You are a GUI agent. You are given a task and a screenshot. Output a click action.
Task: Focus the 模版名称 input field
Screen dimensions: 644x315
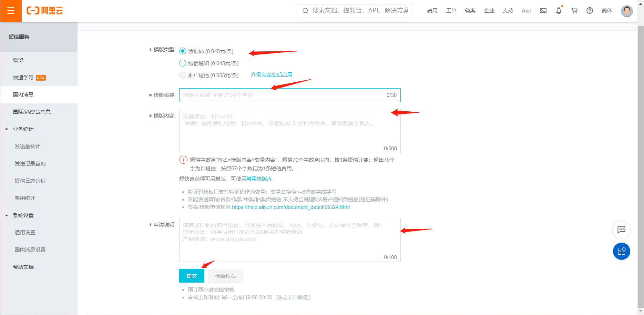click(x=290, y=95)
